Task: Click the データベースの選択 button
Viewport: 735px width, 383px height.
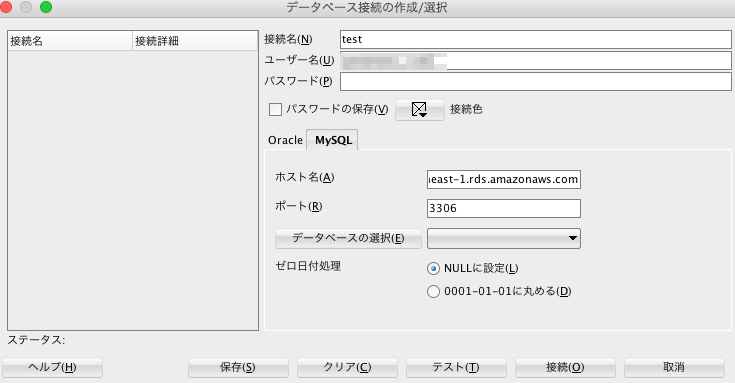Action: click(348, 238)
